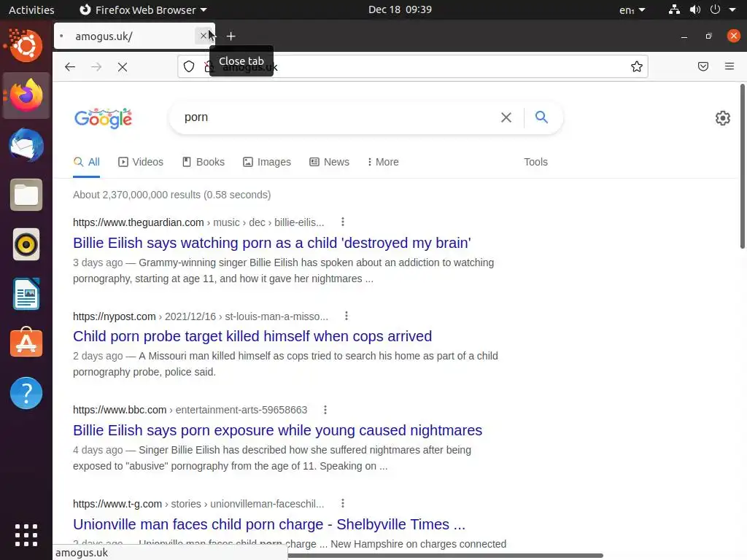
Task: Open the Dec 18 09:39 clock menu
Action: (x=400, y=9)
